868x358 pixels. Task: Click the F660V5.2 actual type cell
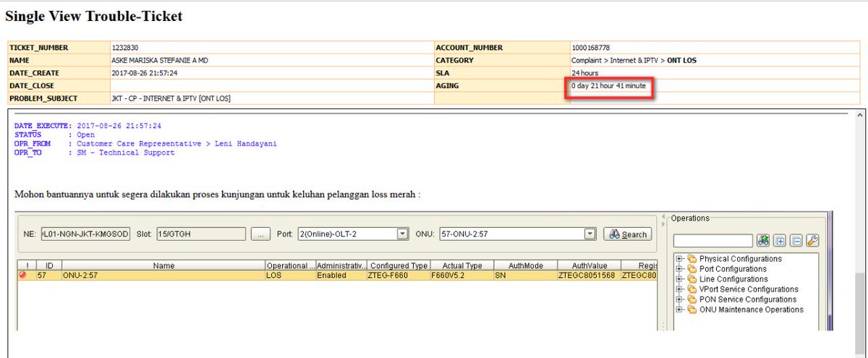click(x=462, y=276)
